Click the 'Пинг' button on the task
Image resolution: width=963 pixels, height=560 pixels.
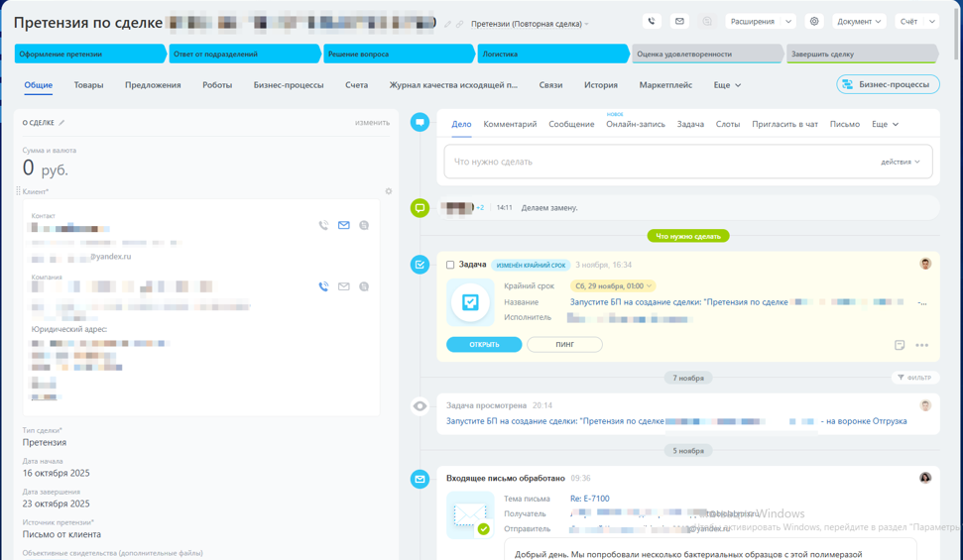pos(564,345)
